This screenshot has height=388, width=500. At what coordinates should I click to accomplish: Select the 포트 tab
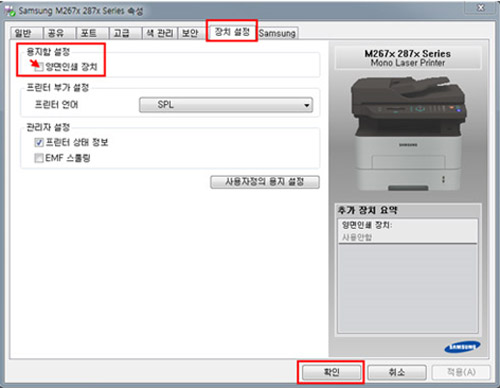(91, 33)
